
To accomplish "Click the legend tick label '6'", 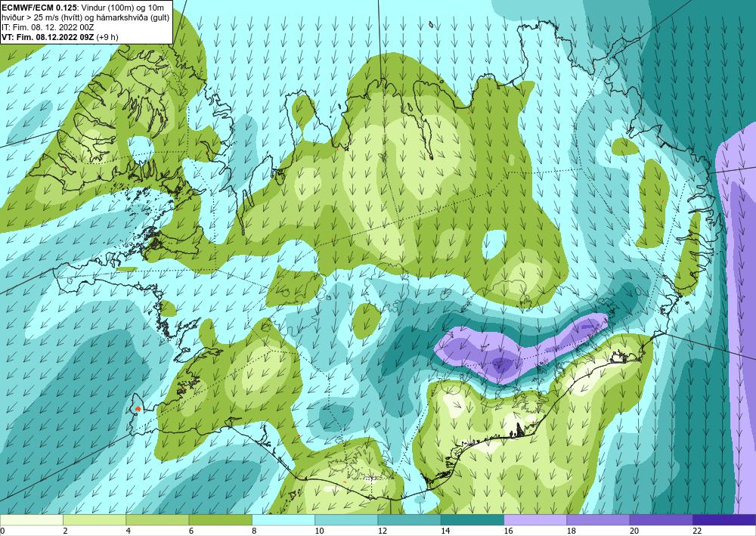I will (191, 531).
